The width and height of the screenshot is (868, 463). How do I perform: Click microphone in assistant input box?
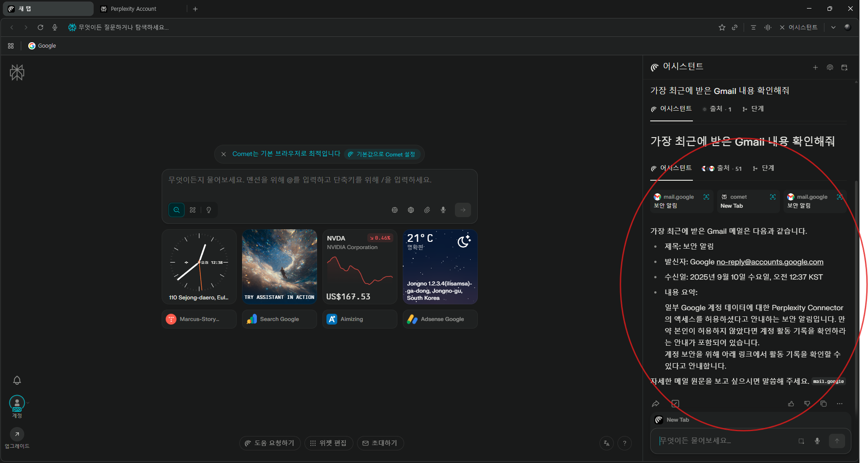pyautogui.click(x=817, y=441)
